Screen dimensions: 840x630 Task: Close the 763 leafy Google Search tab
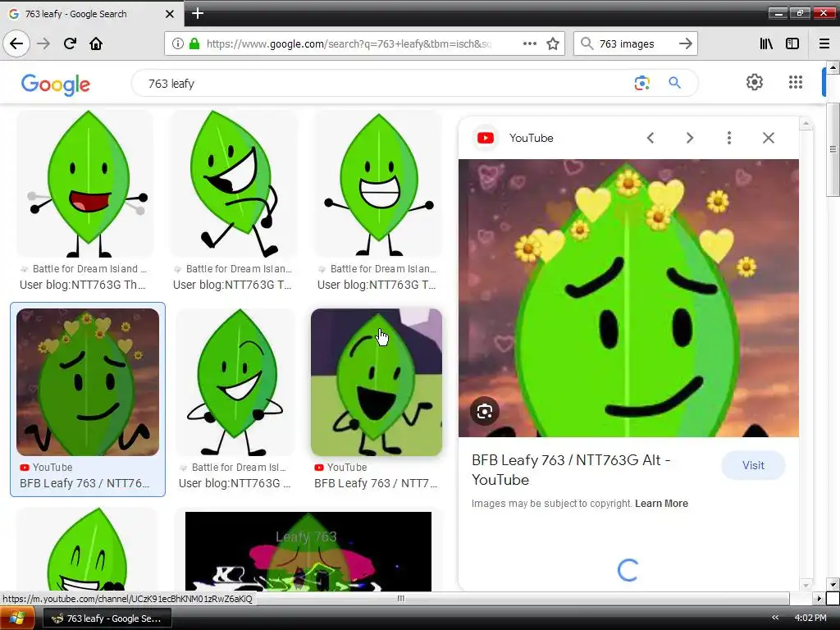[x=170, y=14]
